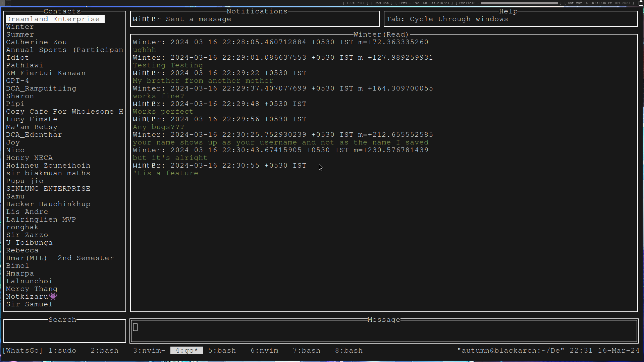Focus the Search box

click(x=64, y=331)
